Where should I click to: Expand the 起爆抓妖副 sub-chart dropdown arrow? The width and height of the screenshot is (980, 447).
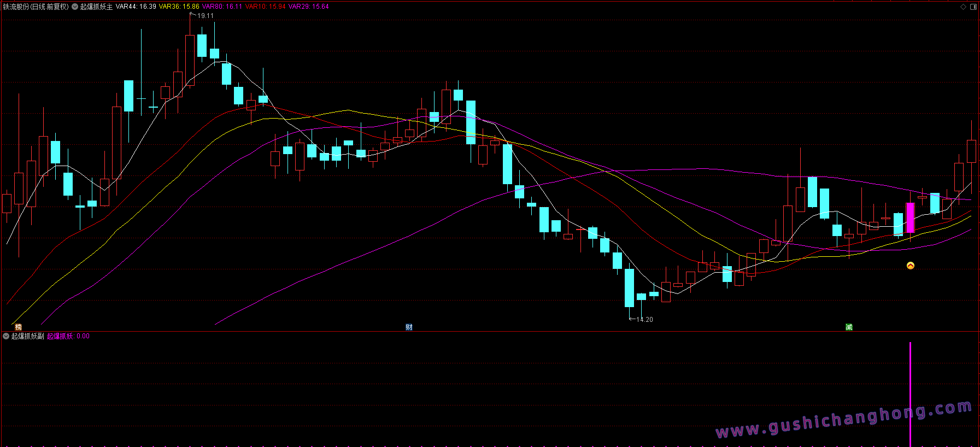[x=6, y=336]
